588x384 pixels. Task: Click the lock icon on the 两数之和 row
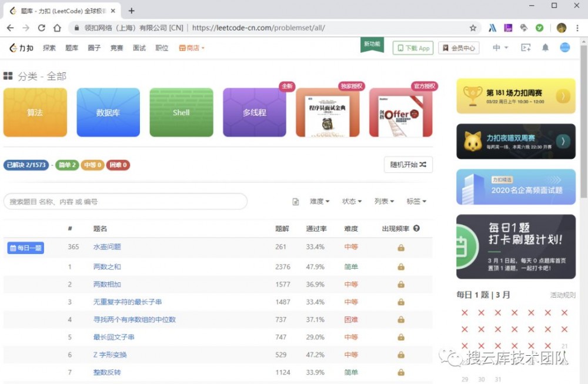(x=400, y=266)
